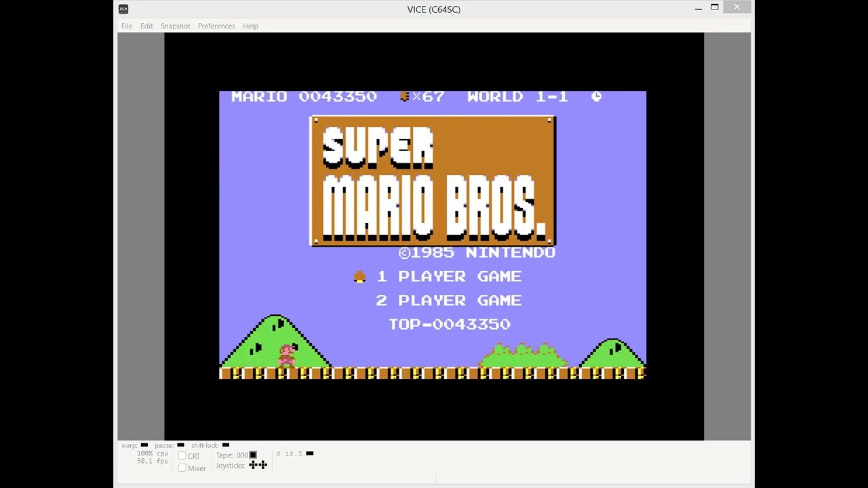Toggle the shift-lock indicator LED
The width and height of the screenshot is (868, 488).
point(226,445)
